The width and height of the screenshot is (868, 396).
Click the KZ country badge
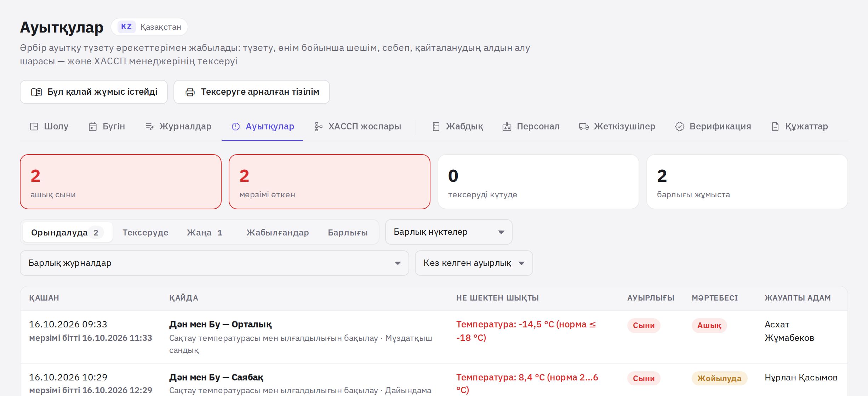(126, 27)
